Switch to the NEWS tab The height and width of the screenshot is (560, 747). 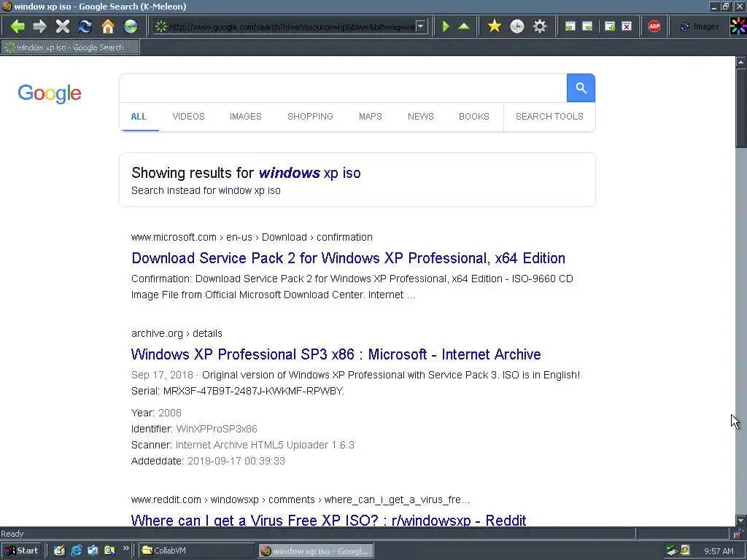421,117
